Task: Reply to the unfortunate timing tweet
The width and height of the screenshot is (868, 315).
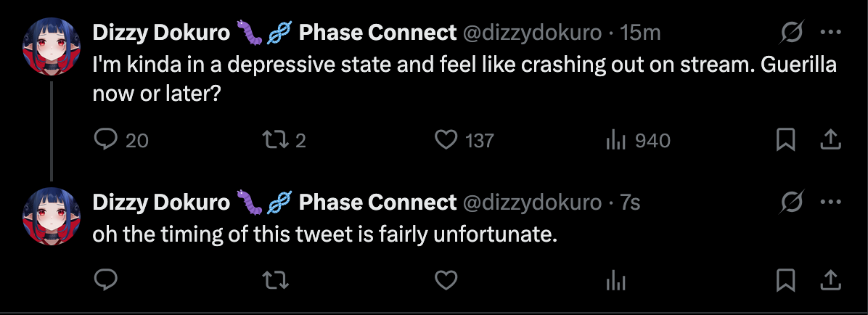Action: [x=106, y=279]
